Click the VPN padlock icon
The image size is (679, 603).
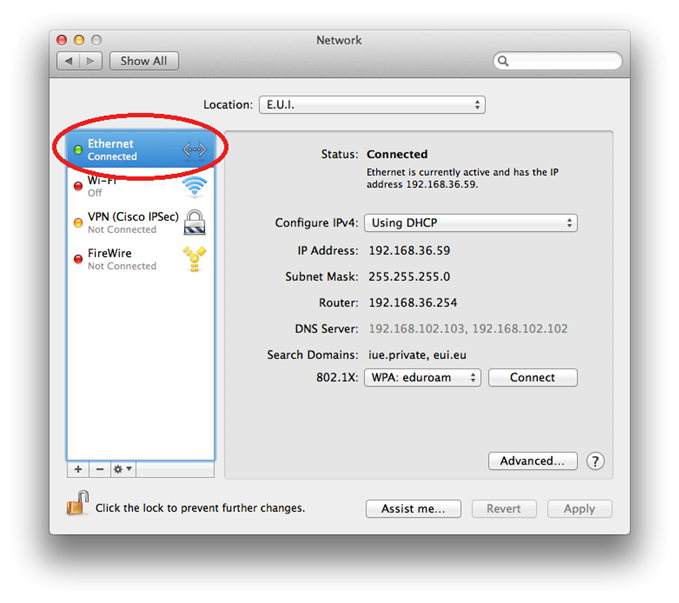195,222
